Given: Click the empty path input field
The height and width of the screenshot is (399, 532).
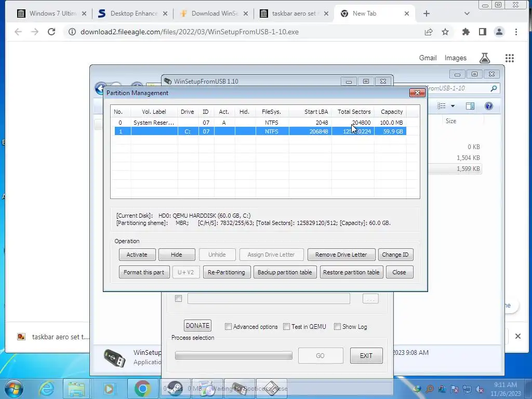Looking at the screenshot, I should 269,299.
